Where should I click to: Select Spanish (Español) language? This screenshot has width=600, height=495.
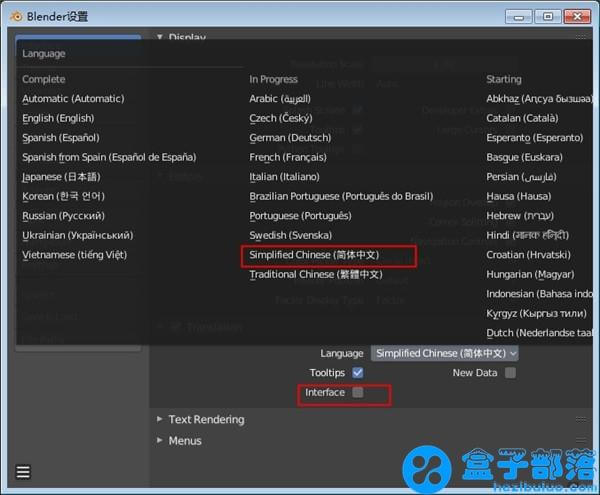point(61,138)
